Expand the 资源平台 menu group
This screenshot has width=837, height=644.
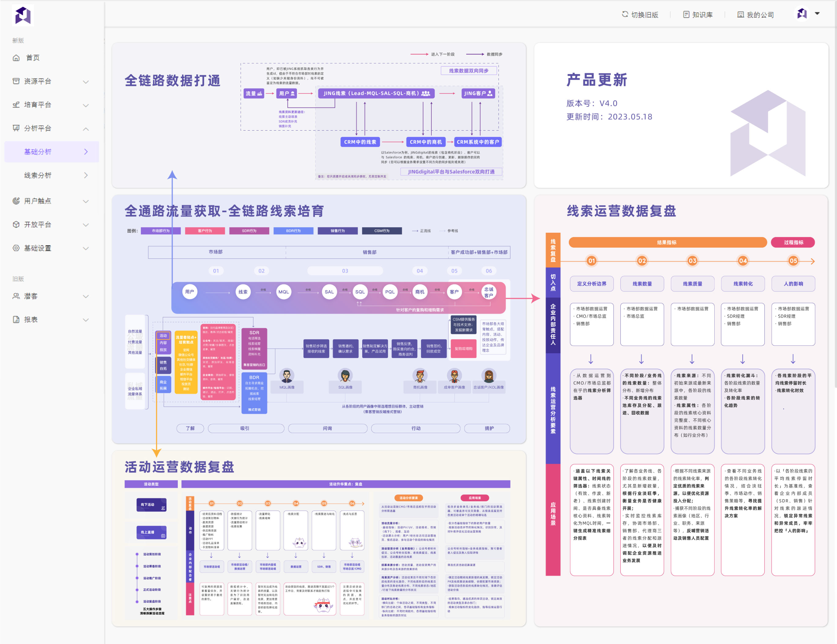(x=86, y=81)
